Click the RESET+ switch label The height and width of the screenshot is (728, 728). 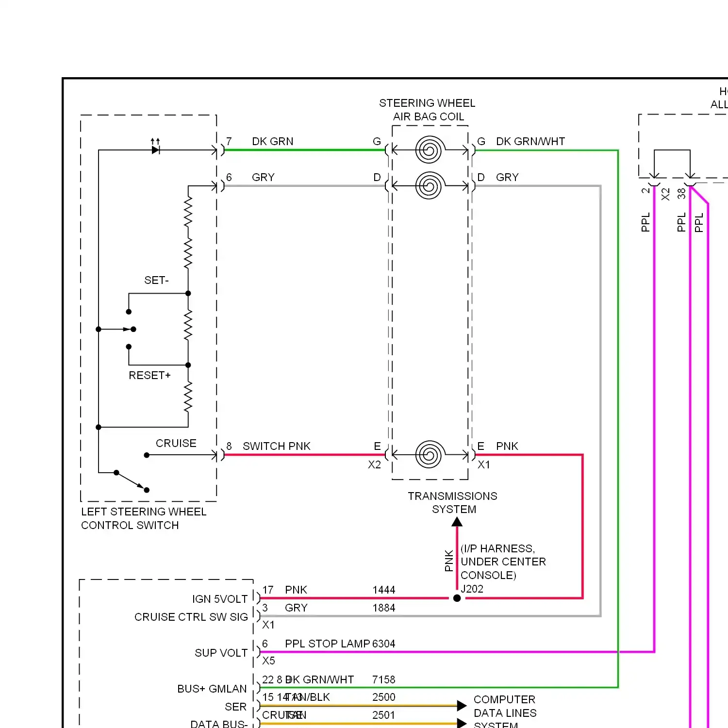tap(149, 375)
